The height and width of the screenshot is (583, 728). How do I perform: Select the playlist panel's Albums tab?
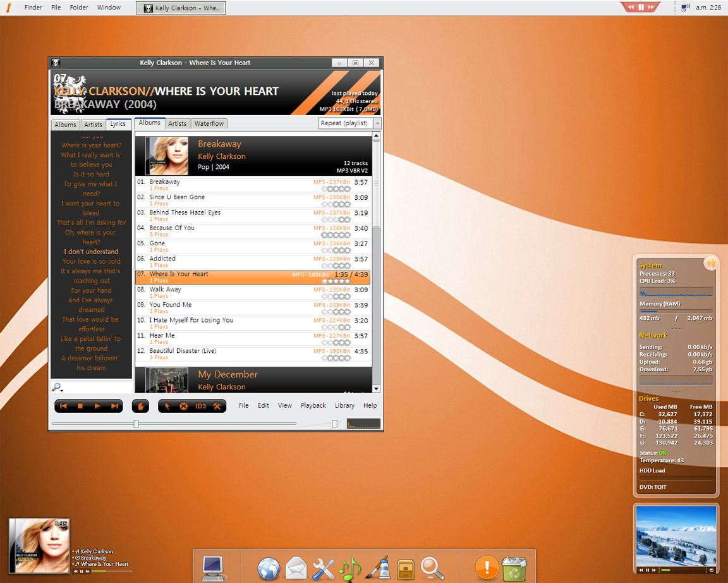point(150,123)
